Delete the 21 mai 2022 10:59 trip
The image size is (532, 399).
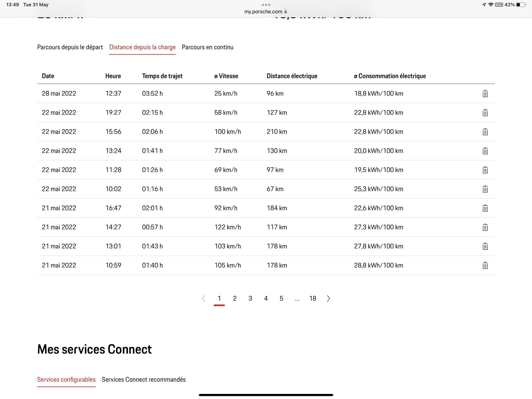485,265
